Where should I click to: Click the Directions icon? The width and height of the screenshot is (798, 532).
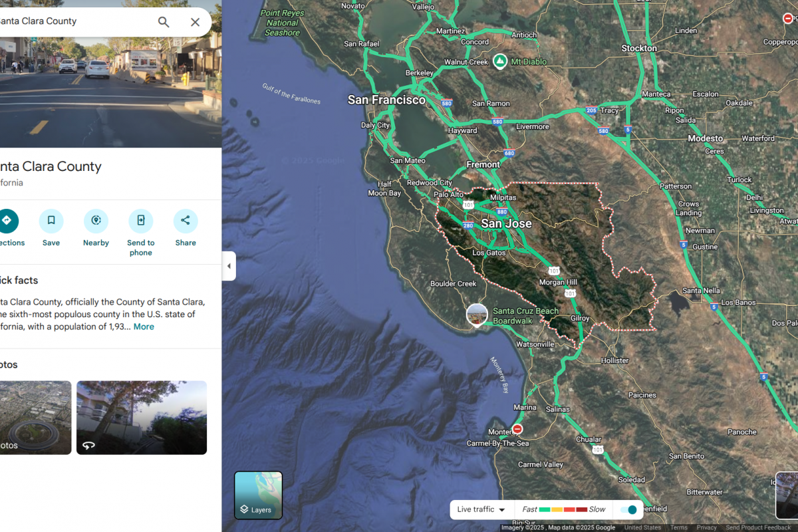click(x=7, y=221)
